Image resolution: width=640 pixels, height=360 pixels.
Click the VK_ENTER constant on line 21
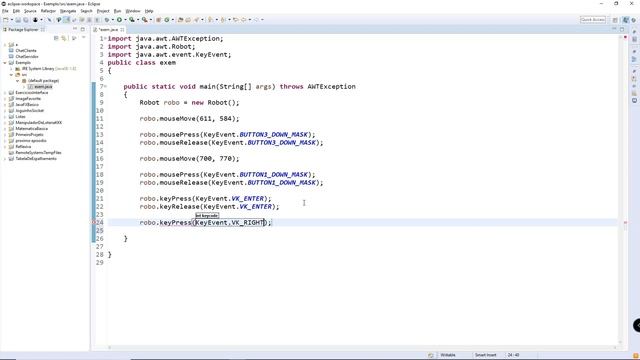[247, 199]
